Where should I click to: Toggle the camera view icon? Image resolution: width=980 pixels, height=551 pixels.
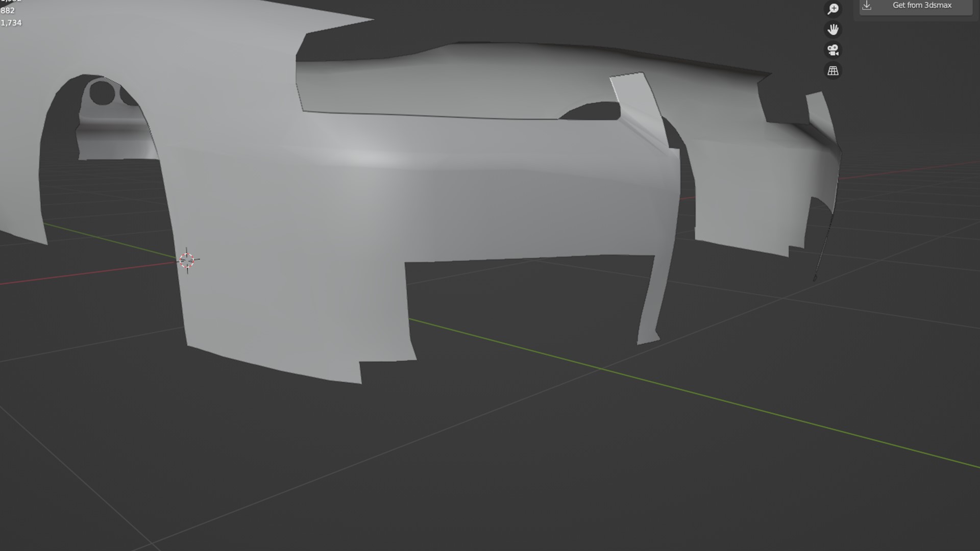[x=833, y=50]
